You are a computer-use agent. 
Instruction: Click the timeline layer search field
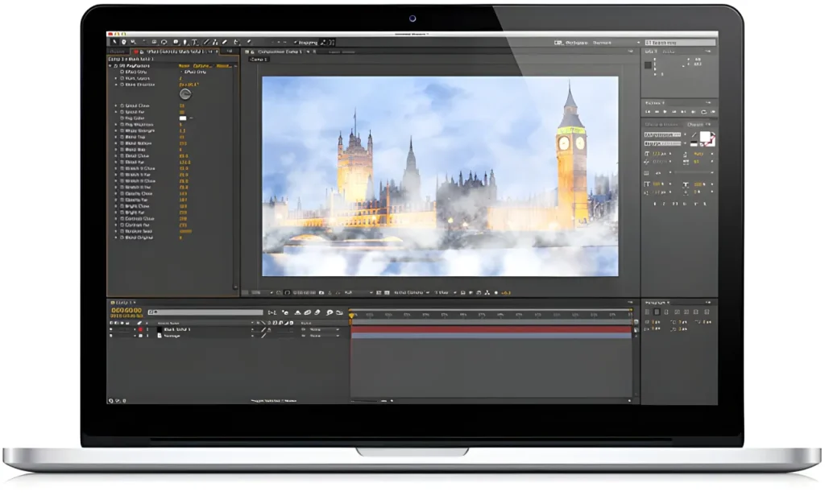205,312
